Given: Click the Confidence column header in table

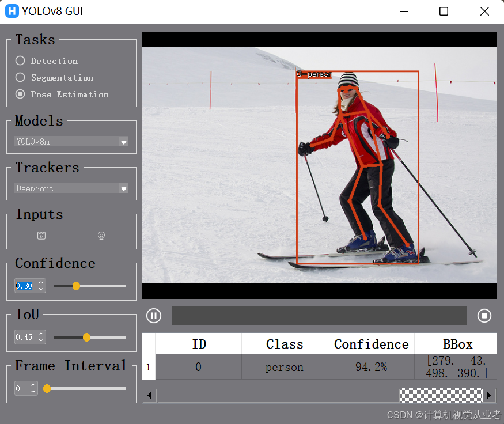Looking at the screenshot, I should pyautogui.click(x=372, y=344).
